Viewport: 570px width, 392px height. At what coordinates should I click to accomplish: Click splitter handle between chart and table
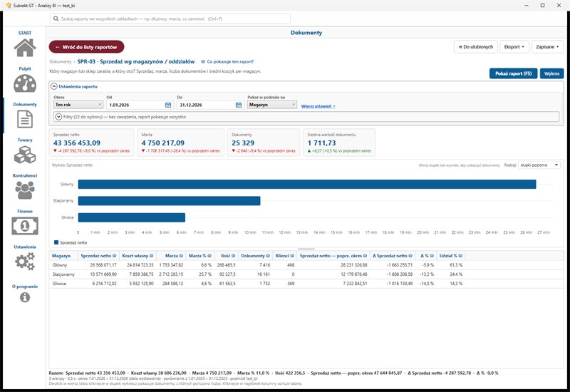pos(306,249)
